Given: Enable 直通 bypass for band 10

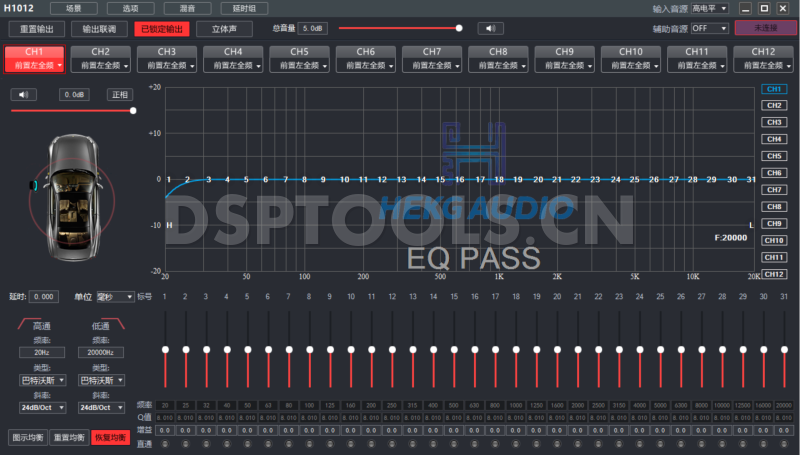Looking at the screenshot, I should click(351, 444).
